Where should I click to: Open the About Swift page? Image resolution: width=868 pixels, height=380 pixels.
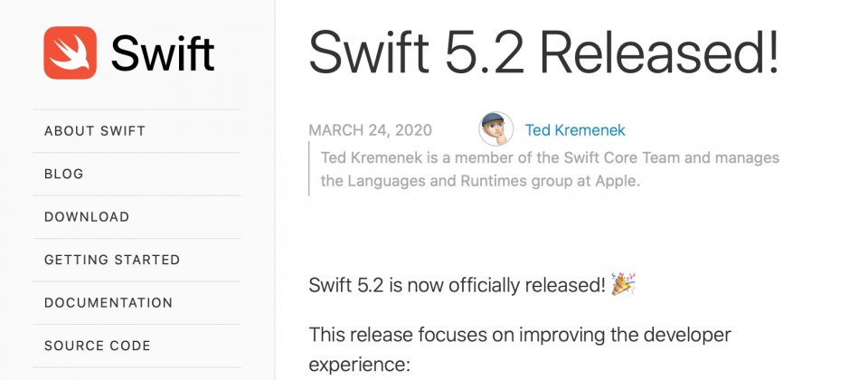click(95, 131)
